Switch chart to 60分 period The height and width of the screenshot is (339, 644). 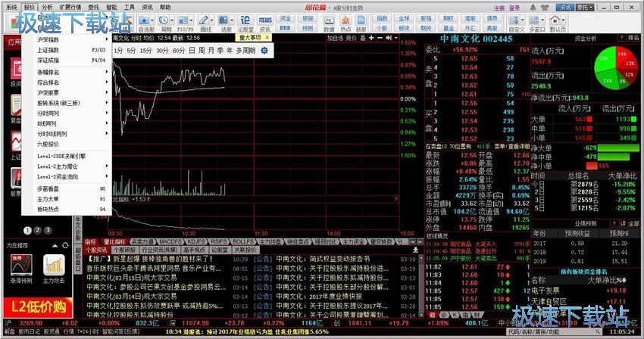(x=179, y=51)
